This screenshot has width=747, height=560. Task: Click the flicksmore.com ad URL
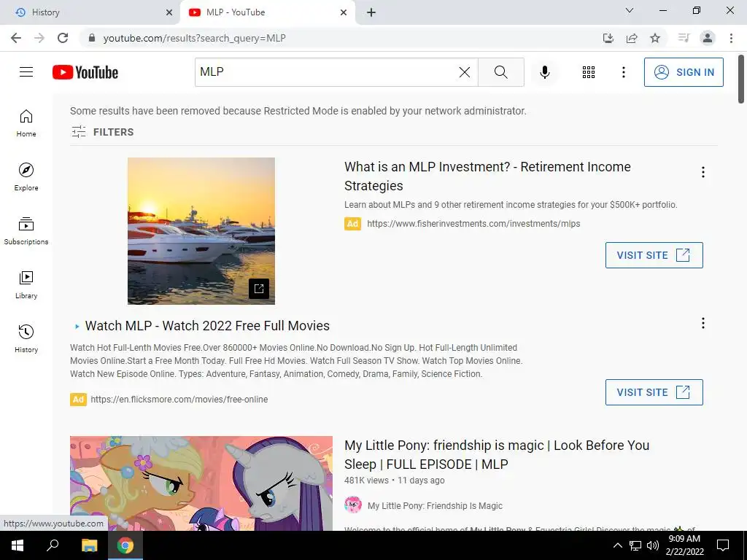click(x=179, y=400)
